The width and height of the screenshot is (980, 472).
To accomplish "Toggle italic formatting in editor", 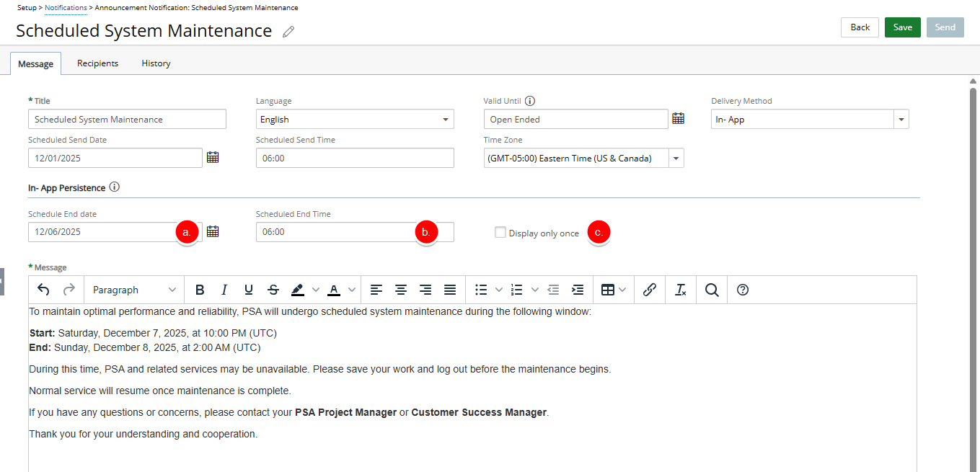I will click(x=224, y=290).
